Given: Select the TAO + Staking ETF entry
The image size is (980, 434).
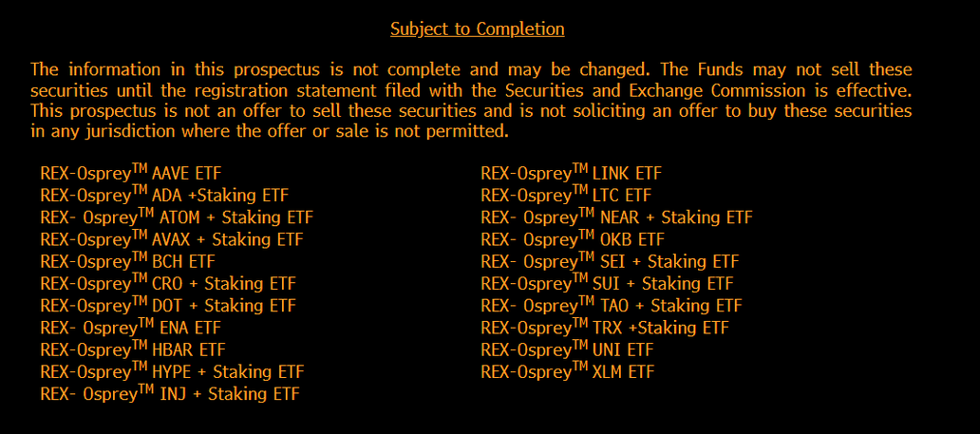Looking at the screenshot, I should coord(612,306).
